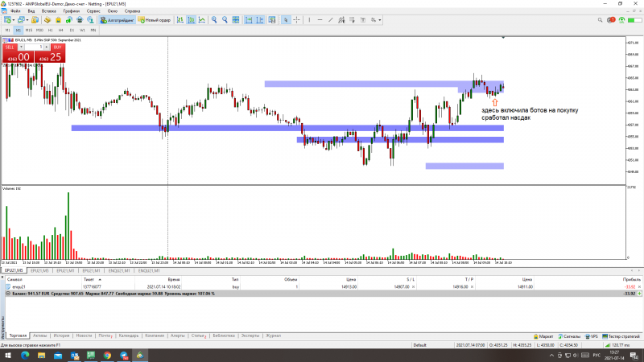Select the equidistant channel tool

pos(341,19)
